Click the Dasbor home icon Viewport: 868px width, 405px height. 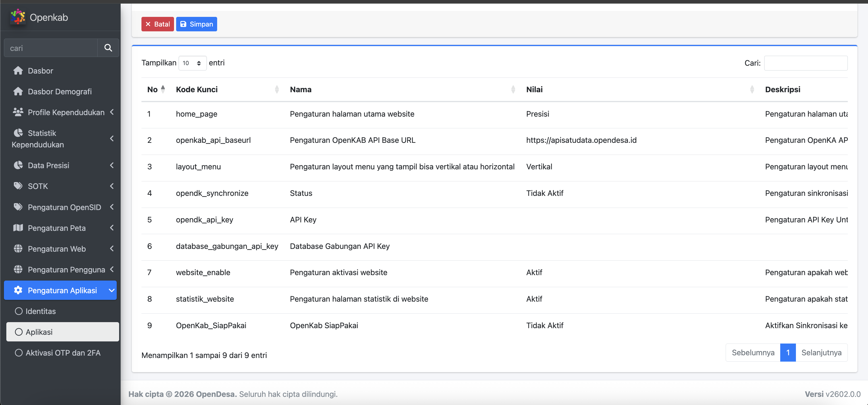(x=18, y=71)
